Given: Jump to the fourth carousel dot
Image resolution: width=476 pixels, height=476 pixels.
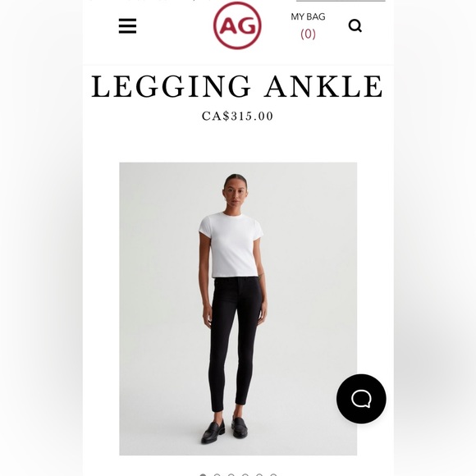Looking at the screenshot, I should click(x=245, y=475).
